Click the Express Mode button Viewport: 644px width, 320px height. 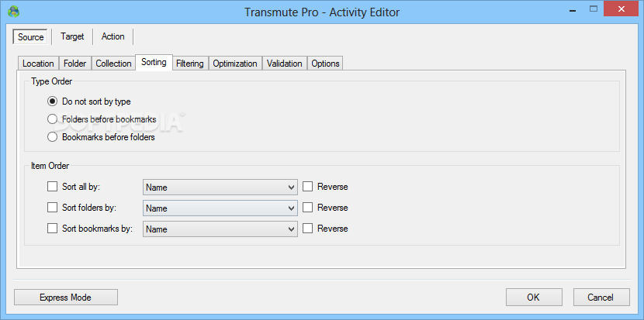66,298
